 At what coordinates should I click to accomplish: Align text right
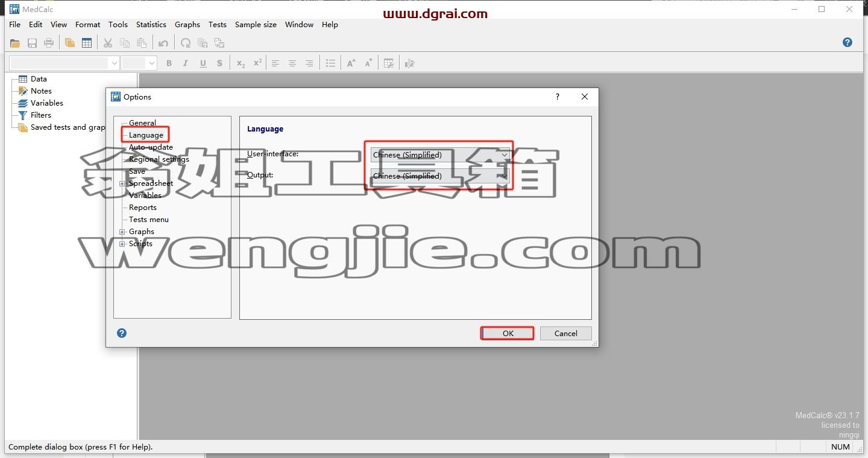(x=309, y=63)
